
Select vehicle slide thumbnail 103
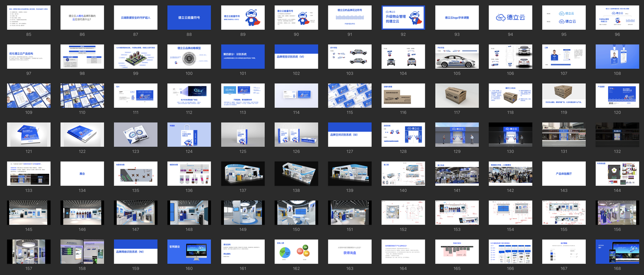tap(350, 57)
